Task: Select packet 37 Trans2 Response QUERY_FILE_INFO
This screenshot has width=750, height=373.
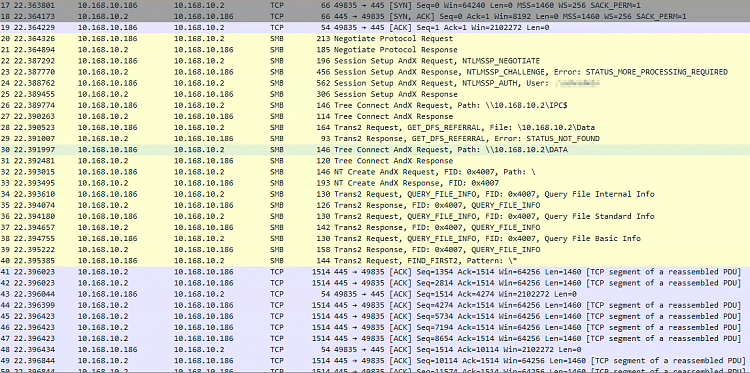Action: coord(375,228)
